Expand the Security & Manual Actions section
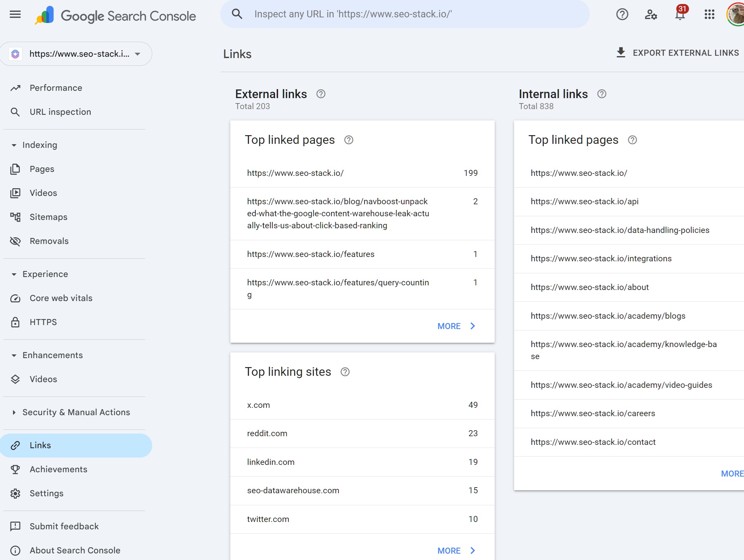744x560 pixels. tap(13, 412)
